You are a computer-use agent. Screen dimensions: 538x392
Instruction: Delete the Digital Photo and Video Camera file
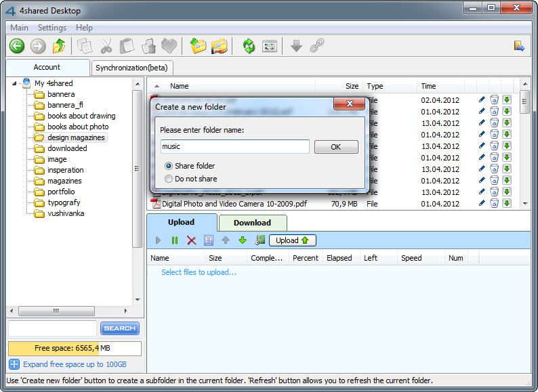(x=494, y=203)
